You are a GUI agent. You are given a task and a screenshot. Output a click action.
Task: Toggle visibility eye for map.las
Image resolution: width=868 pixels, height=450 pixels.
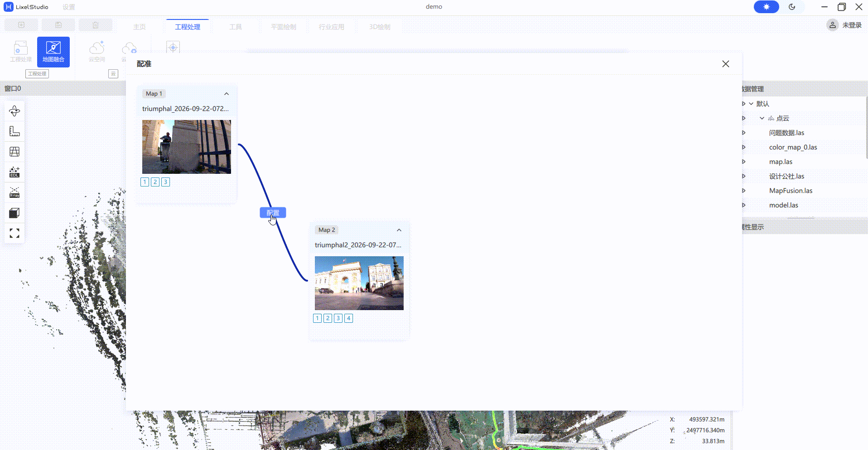tap(743, 162)
